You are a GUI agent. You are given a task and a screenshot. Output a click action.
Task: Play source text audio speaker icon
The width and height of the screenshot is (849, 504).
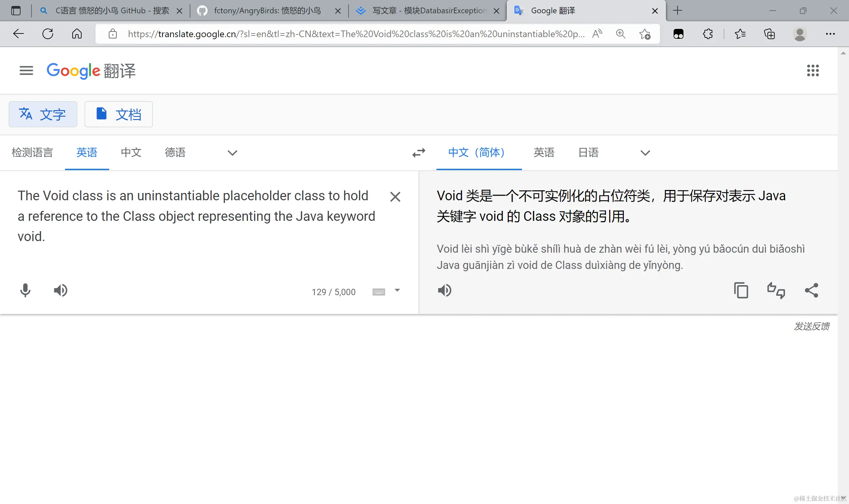pyautogui.click(x=60, y=291)
